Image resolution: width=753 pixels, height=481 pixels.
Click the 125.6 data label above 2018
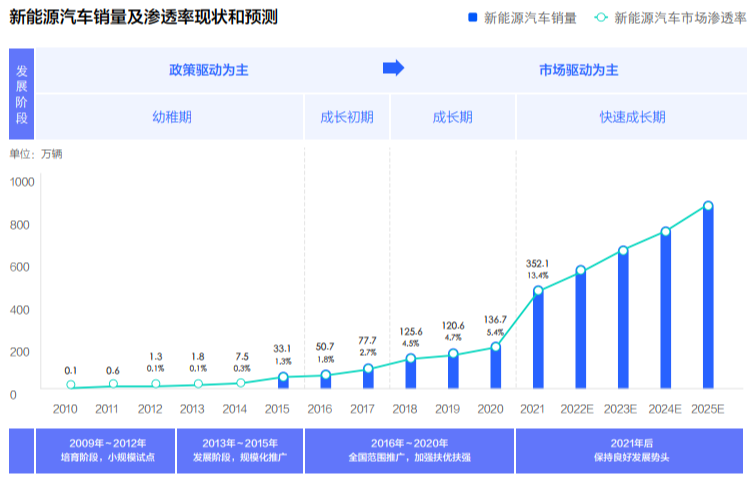point(411,332)
